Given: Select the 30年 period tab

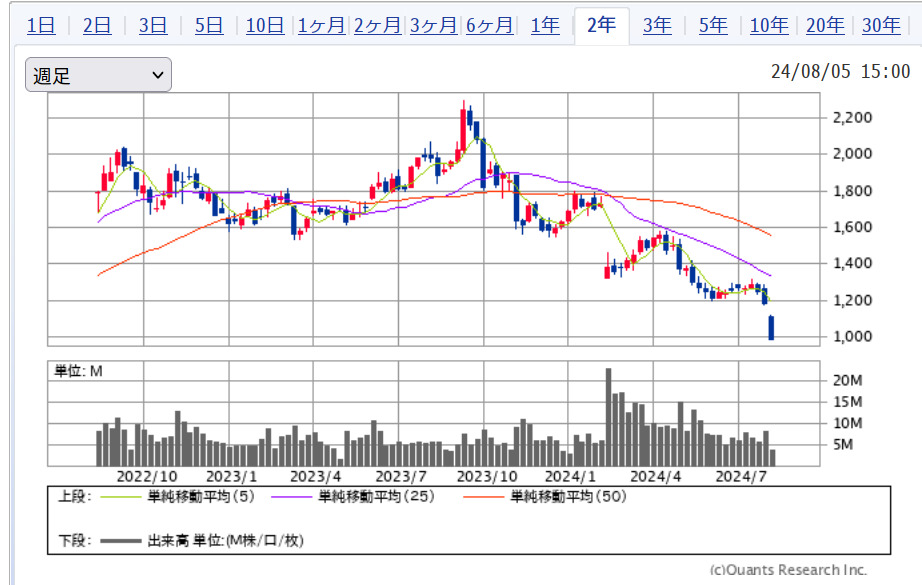Looking at the screenshot, I should point(881,26).
